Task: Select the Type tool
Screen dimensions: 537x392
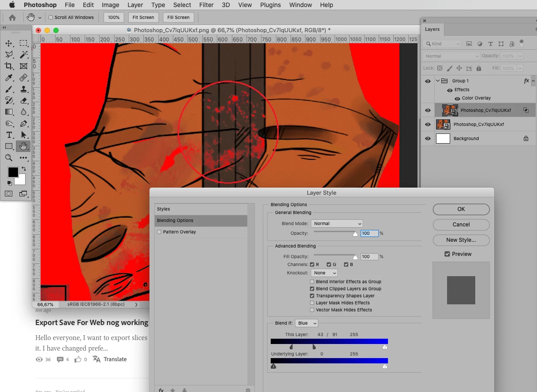Action: coord(9,135)
